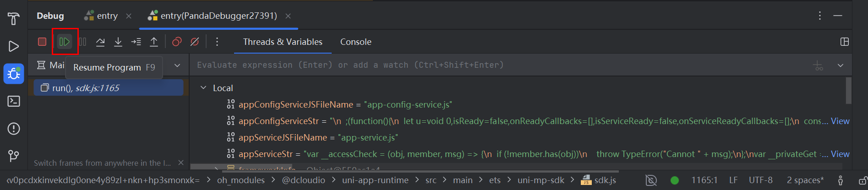This screenshot has height=190, width=868.
Task: Click View link for appConfigServiceStr value
Action: [x=840, y=121]
